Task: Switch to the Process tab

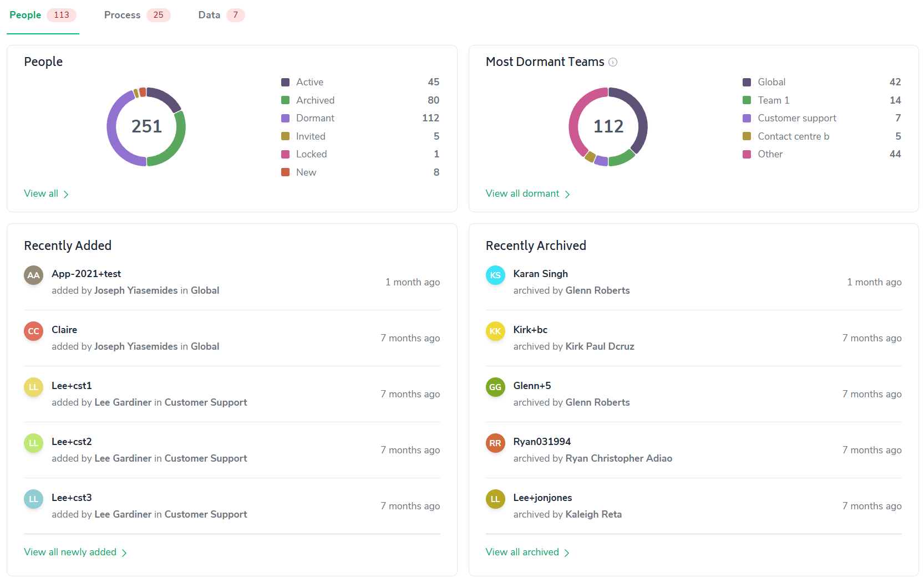Action: pos(137,16)
